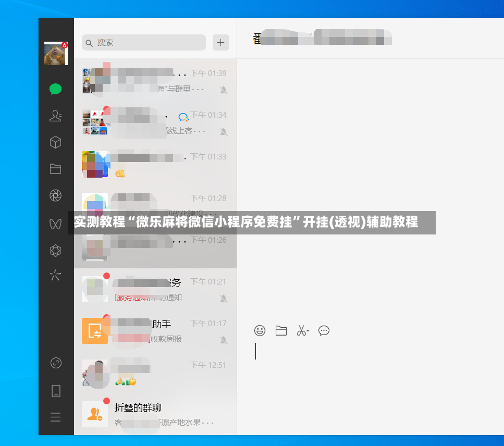Click mute bell icon on 01:39 chat

(224, 90)
